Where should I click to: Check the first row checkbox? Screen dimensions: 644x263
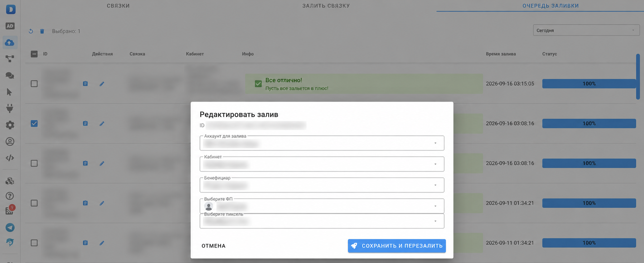pyautogui.click(x=34, y=84)
